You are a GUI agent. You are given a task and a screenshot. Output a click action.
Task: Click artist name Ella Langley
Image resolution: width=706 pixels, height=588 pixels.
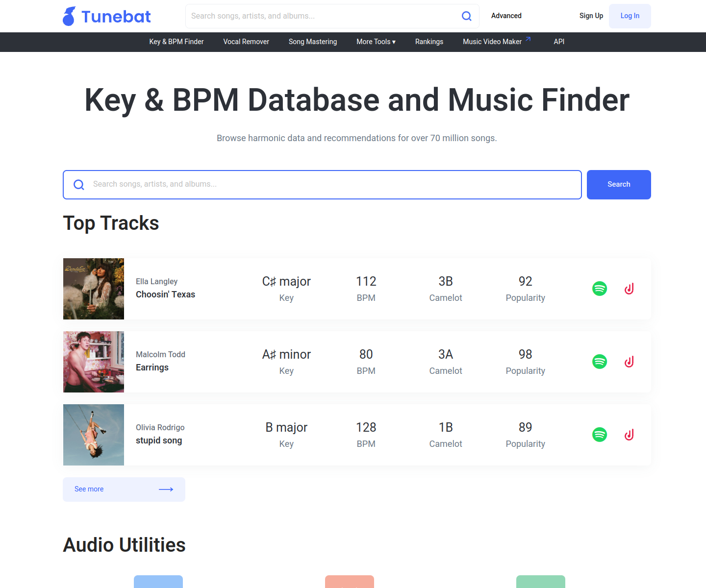point(156,281)
